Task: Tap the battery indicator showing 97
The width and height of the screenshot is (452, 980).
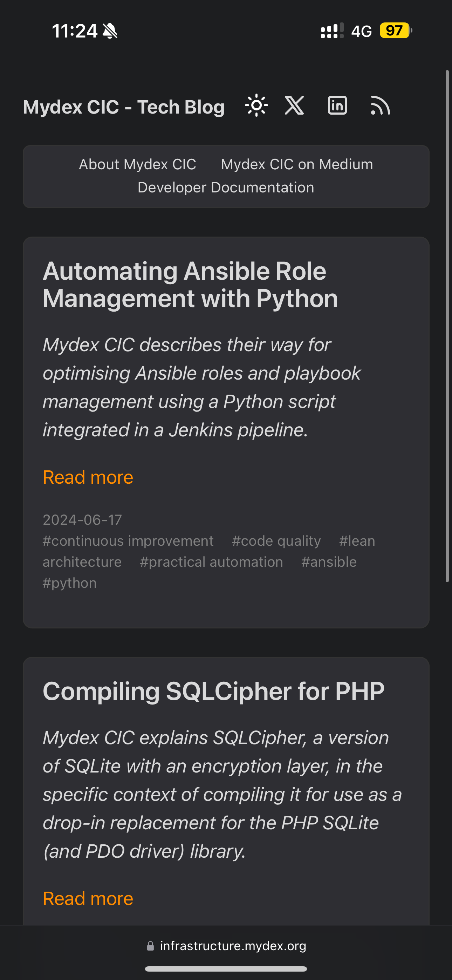Action: tap(395, 30)
